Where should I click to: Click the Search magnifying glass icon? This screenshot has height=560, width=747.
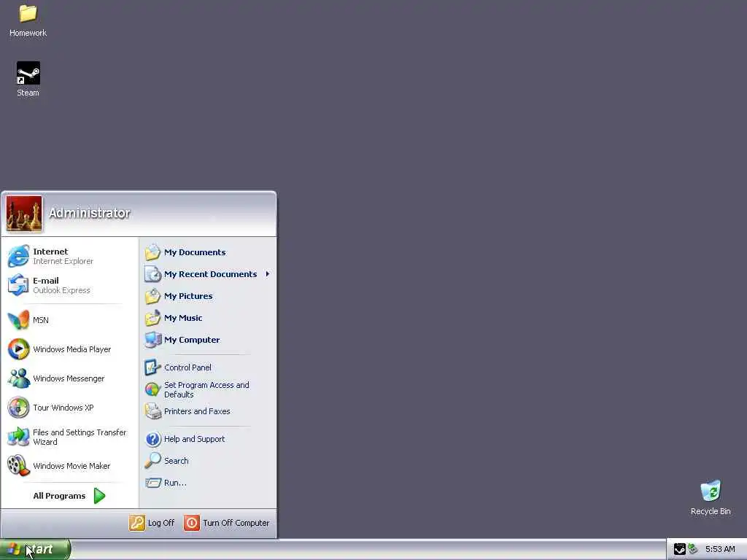153,461
